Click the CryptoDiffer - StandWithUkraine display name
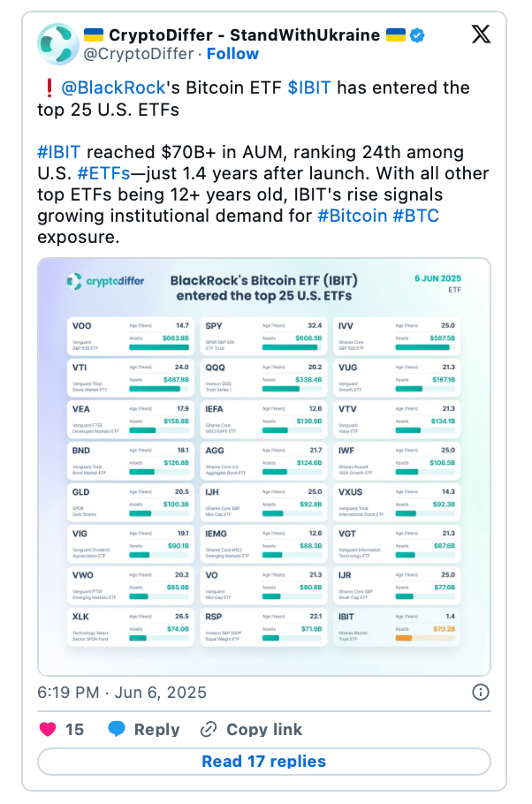 [245, 34]
